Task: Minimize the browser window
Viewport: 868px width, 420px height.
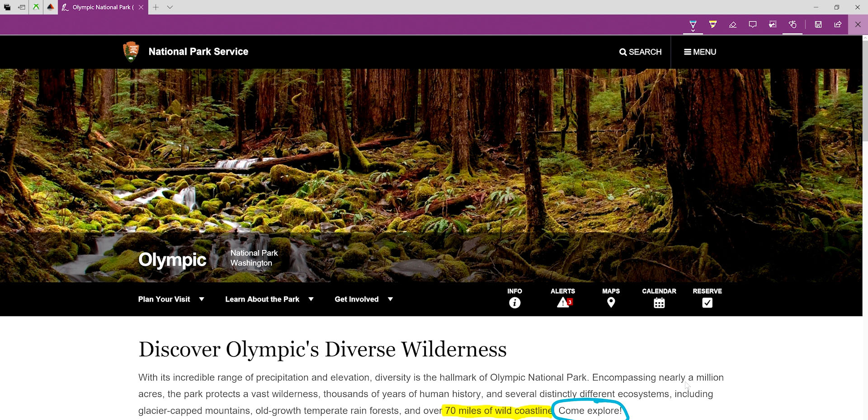Action: tap(816, 7)
